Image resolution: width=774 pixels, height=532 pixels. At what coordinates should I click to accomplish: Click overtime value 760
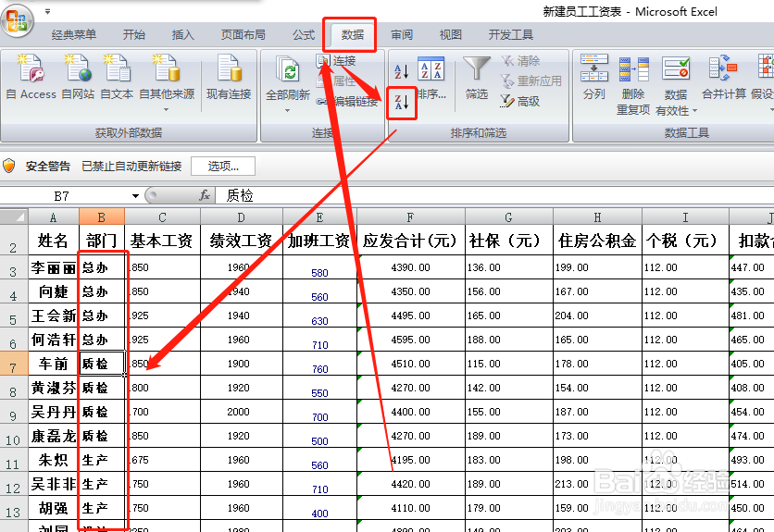tap(319, 365)
